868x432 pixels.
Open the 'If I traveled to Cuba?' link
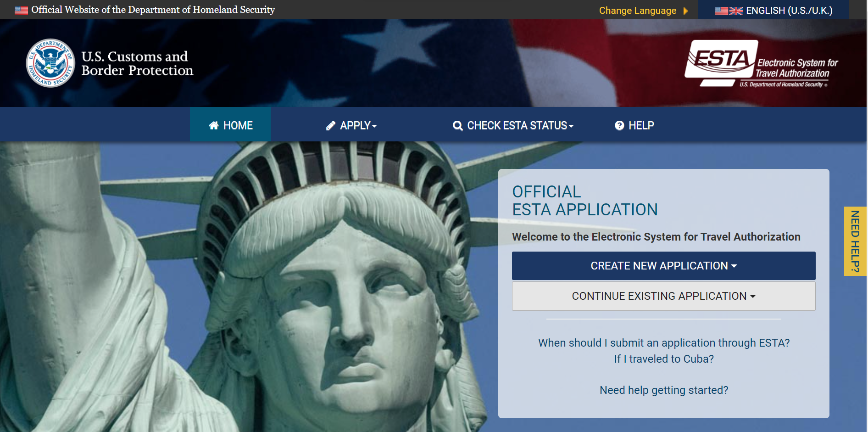663,359
